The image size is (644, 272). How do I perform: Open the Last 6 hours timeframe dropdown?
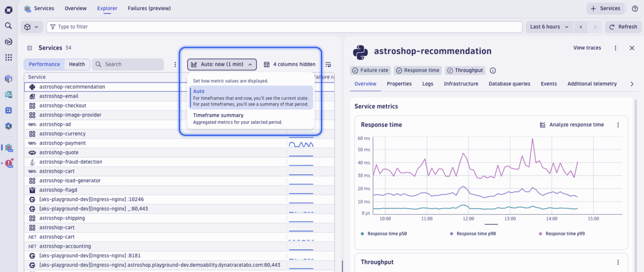pyautogui.click(x=549, y=27)
